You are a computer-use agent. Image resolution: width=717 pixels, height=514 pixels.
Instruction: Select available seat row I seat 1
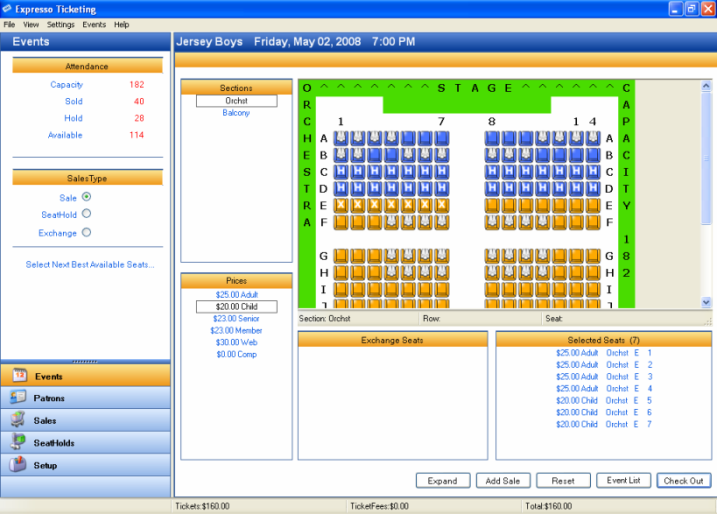click(341, 289)
